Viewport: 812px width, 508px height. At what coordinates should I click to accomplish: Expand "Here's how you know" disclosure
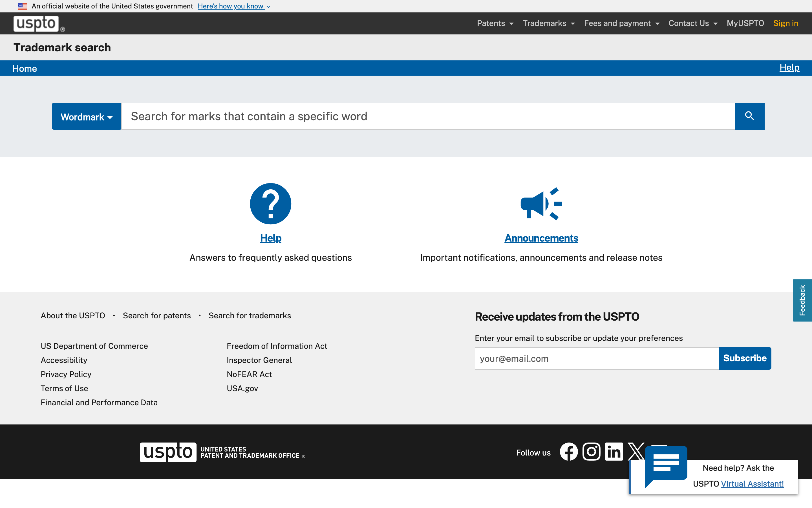coord(234,6)
